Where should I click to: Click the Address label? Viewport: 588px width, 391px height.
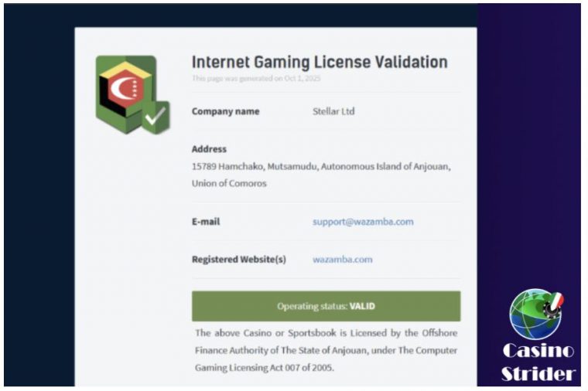coord(209,149)
